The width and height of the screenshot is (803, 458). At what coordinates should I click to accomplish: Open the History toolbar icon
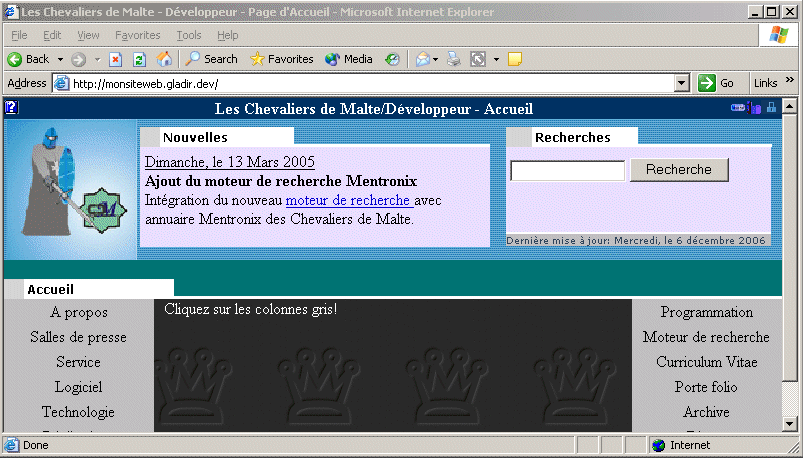pyautogui.click(x=392, y=59)
